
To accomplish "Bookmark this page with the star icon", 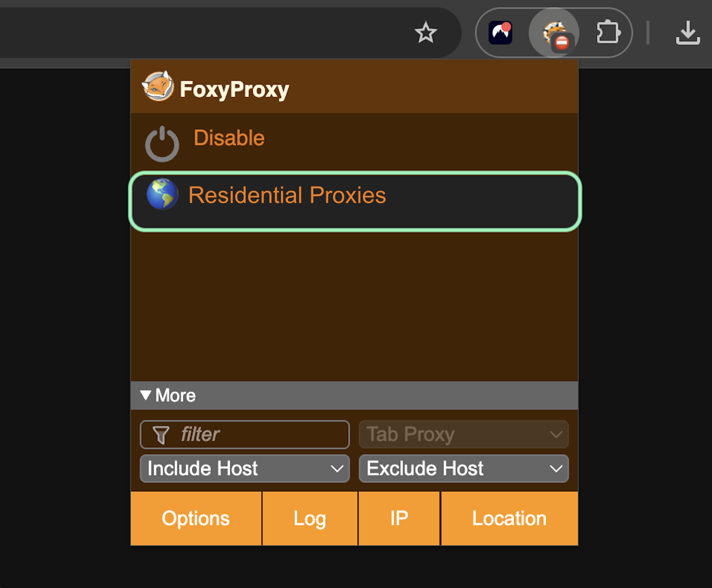I will tap(425, 33).
